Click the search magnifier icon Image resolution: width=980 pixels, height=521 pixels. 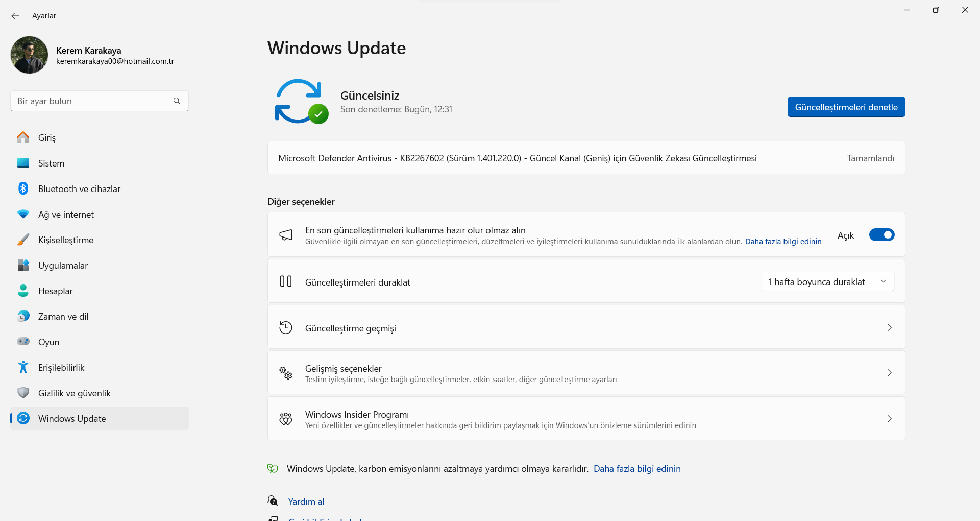[177, 101]
